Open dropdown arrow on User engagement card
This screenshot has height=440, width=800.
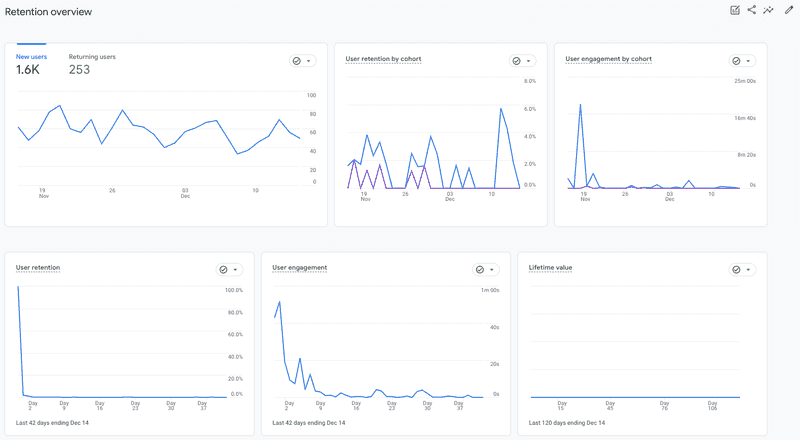(491, 270)
